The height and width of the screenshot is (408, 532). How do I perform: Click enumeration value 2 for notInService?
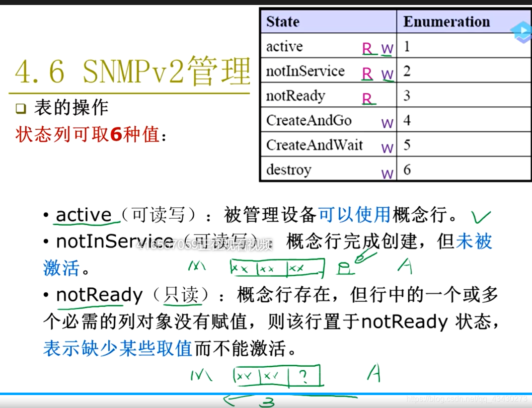(x=464, y=71)
